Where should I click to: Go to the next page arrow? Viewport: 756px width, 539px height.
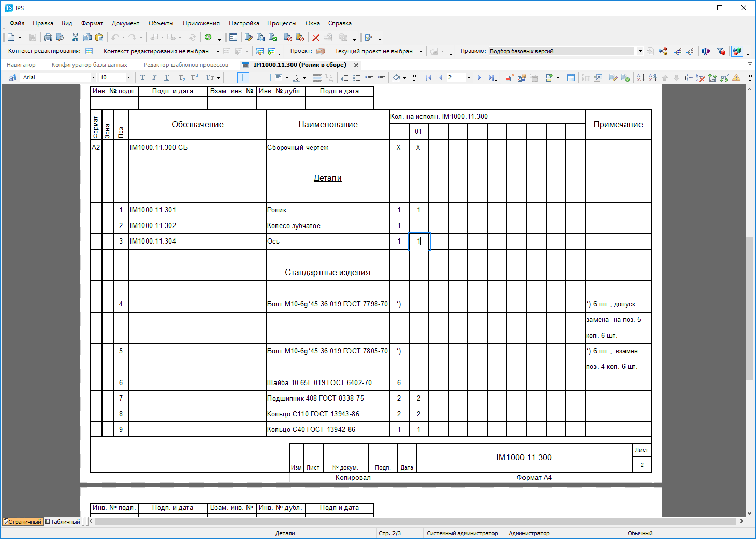pos(479,78)
